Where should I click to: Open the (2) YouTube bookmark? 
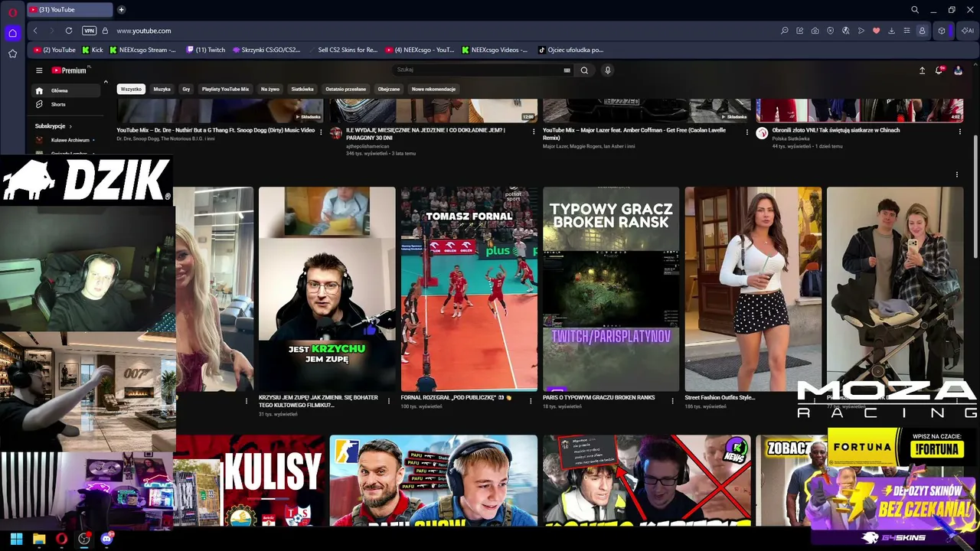[x=54, y=50]
